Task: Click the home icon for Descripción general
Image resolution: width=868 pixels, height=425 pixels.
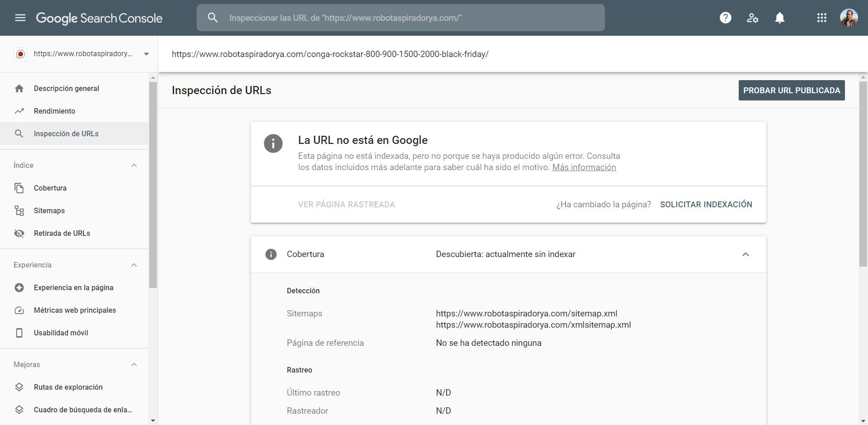Action: pos(19,88)
